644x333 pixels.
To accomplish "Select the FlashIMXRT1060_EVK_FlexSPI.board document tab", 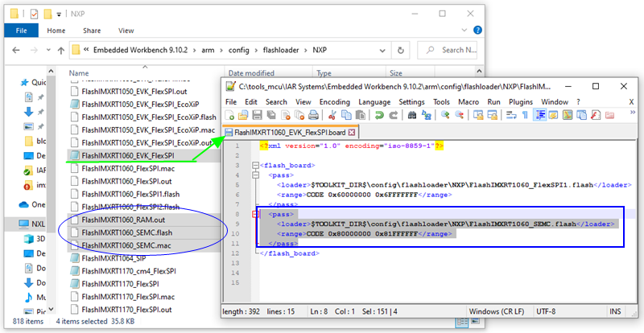I will click(290, 133).
